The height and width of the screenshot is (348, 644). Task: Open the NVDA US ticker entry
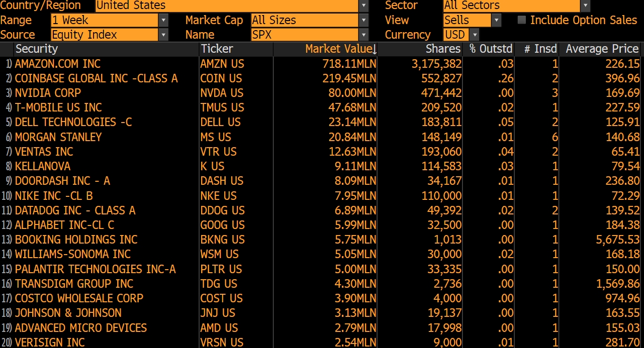point(222,93)
